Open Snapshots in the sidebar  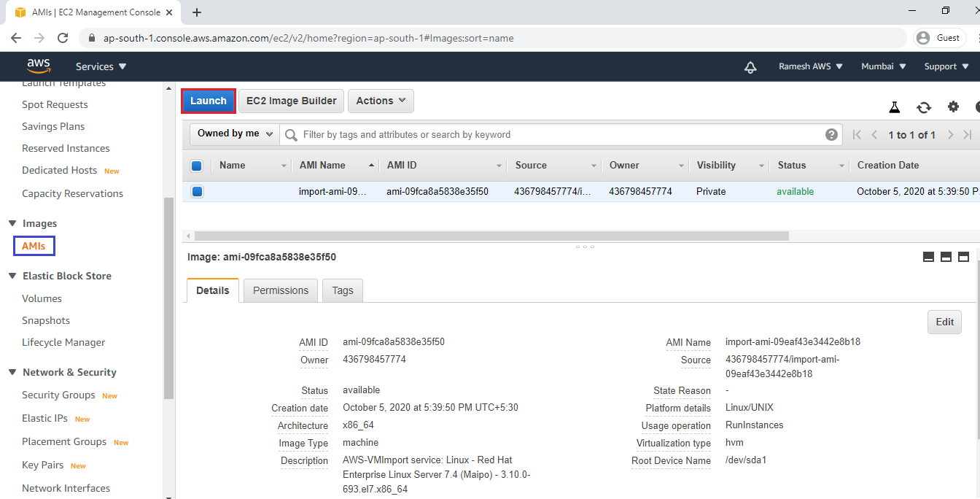coord(46,320)
